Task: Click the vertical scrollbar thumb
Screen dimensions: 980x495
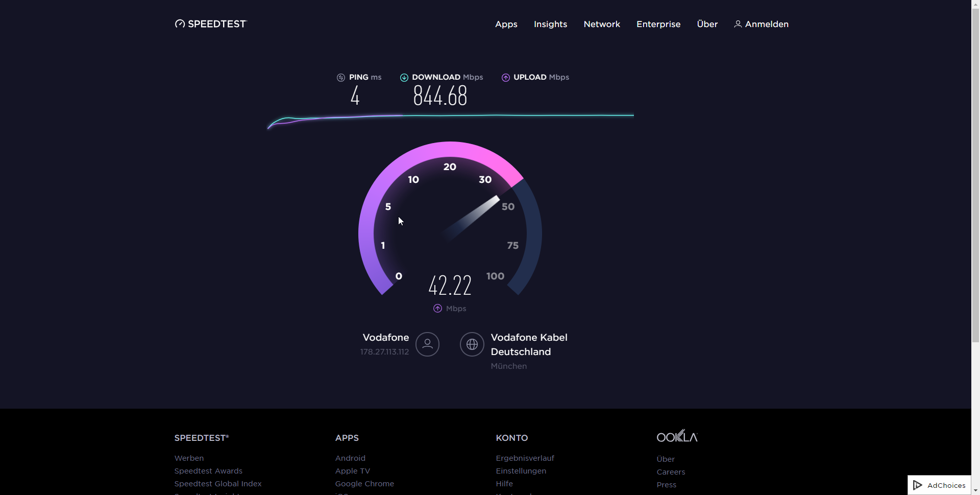Action: point(975,175)
